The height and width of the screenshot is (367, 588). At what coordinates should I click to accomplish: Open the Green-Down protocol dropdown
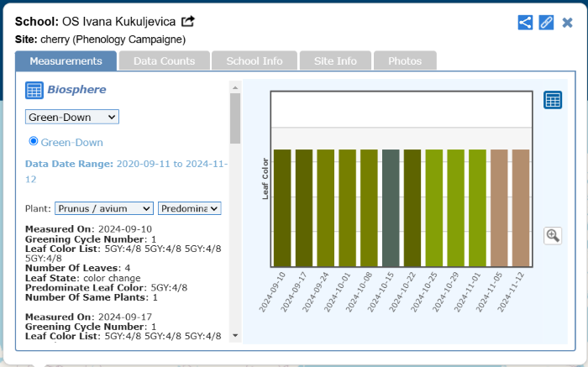[x=72, y=117]
